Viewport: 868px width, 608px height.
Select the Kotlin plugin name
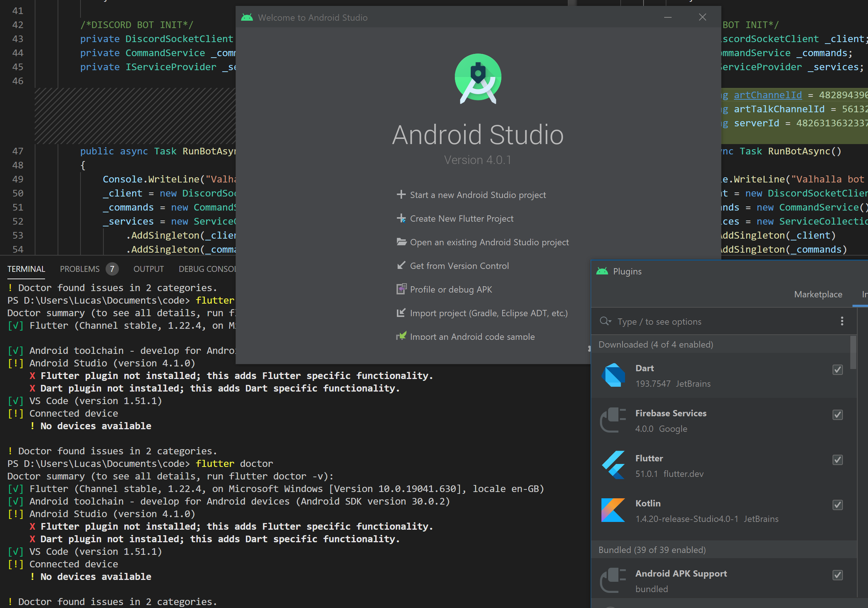[648, 503]
